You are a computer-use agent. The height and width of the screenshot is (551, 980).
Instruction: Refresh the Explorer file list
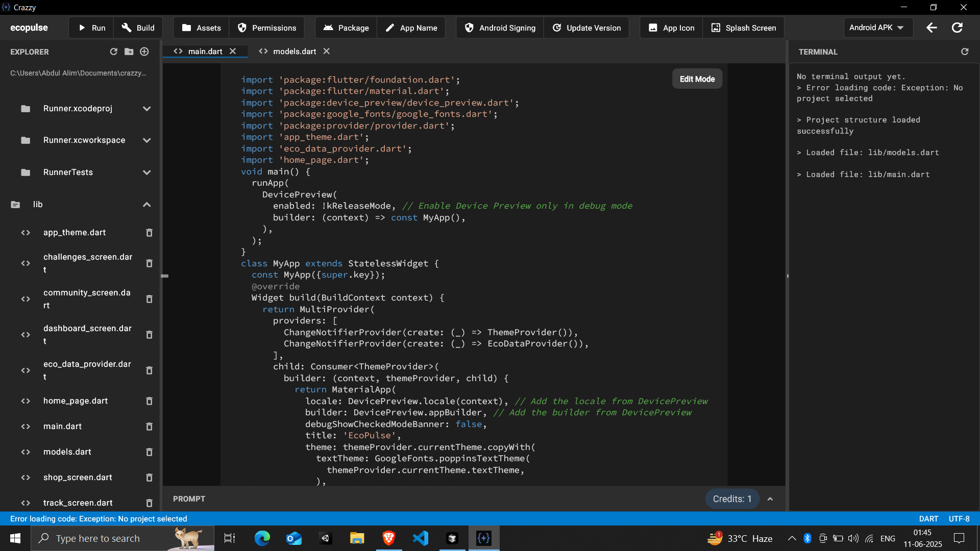113,52
